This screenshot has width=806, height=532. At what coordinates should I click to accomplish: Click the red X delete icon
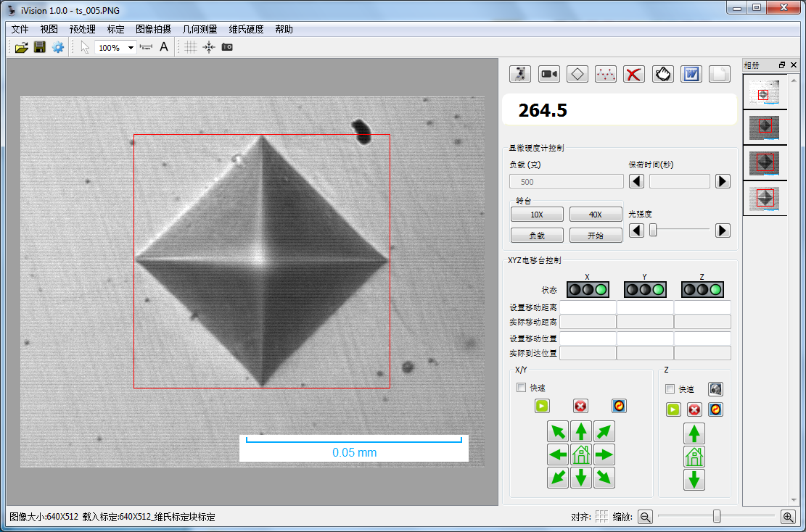point(634,74)
